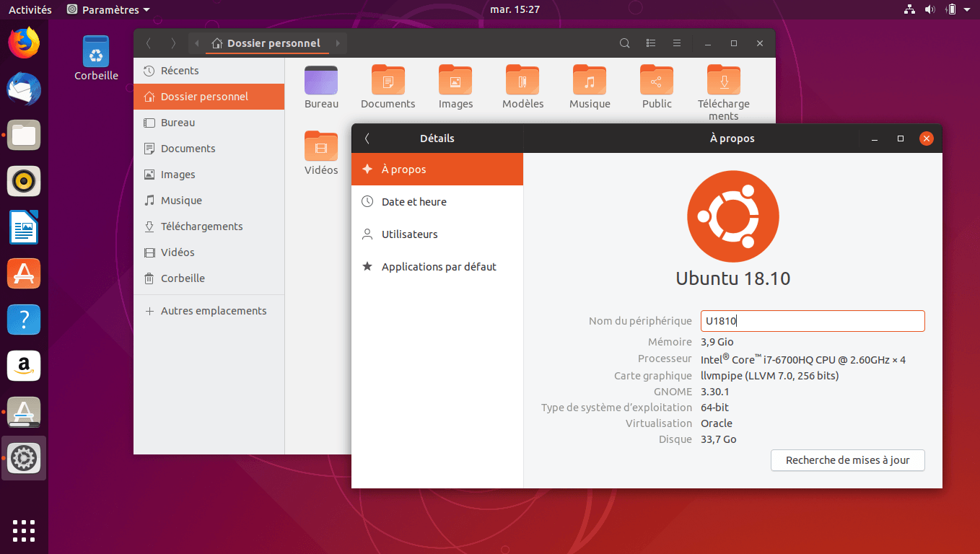
Task: Switch to list view in Nautilus toolbar
Action: [650, 43]
